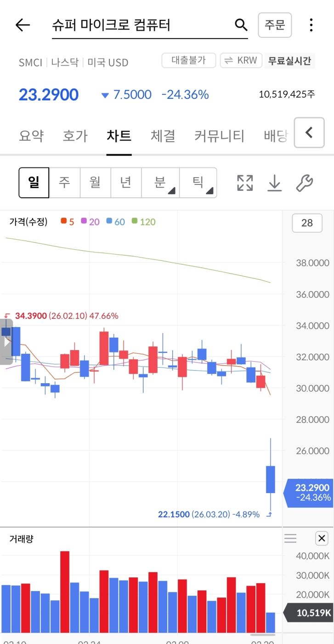Expand chart to fullscreen view
334x644 pixels.
click(245, 183)
